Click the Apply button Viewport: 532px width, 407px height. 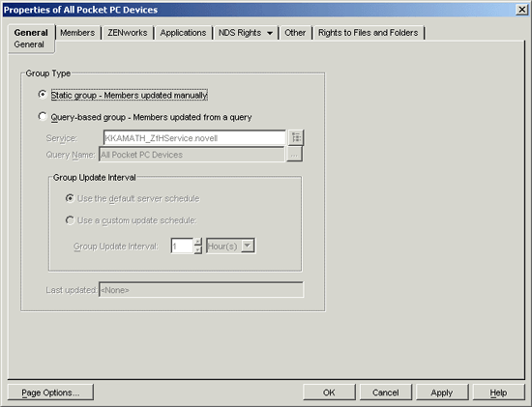(x=442, y=392)
